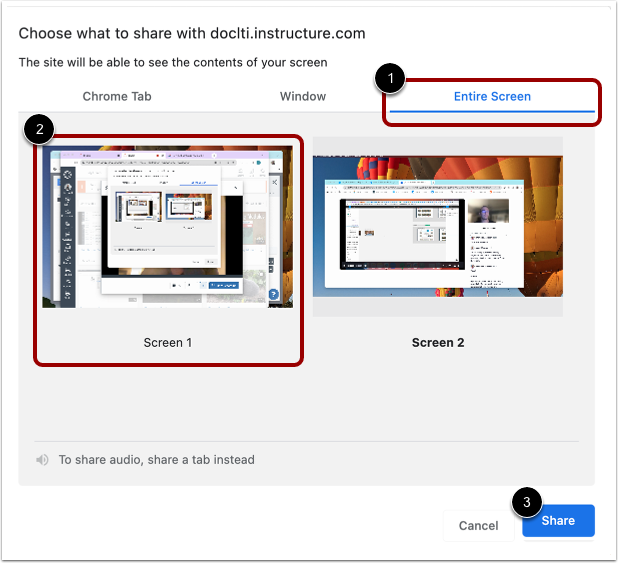Click the Share button
The image size is (618, 563).
click(558, 520)
